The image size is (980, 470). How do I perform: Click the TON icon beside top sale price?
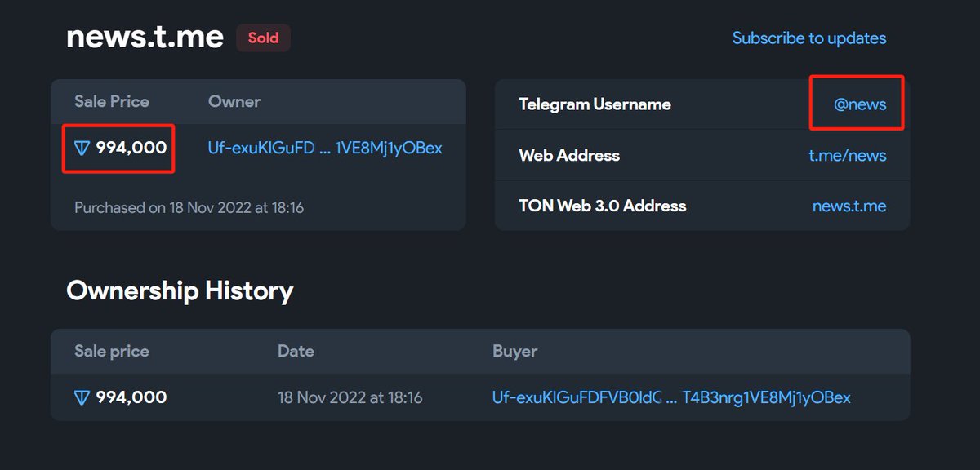click(x=82, y=149)
